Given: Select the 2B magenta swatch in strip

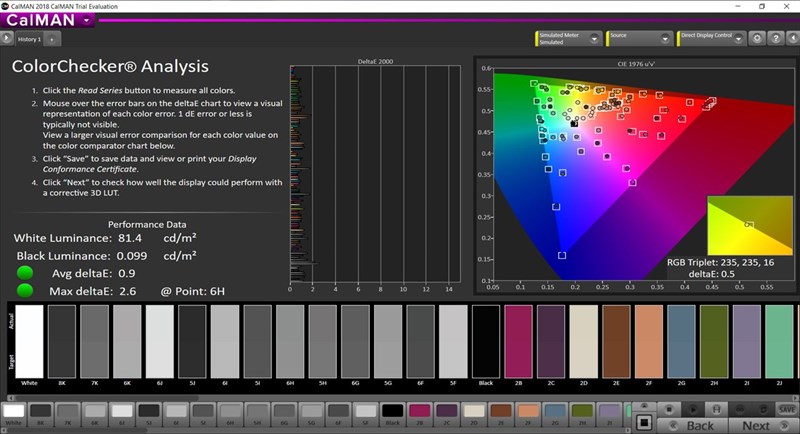Looking at the screenshot, I should click(420, 412).
